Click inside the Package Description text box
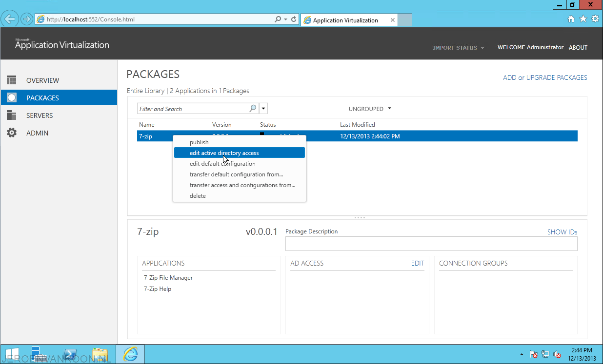603x364 pixels. point(431,244)
